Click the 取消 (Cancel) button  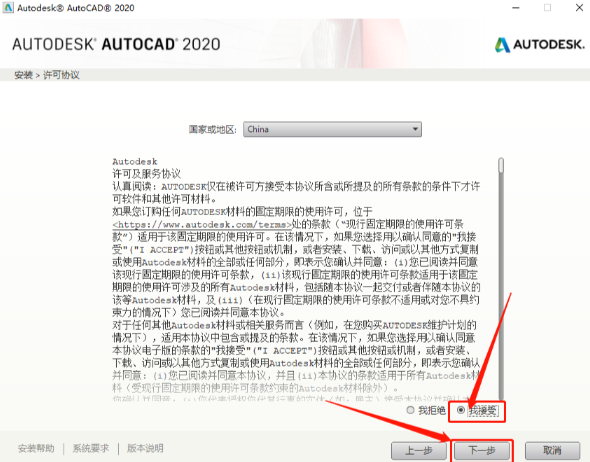coord(552,450)
